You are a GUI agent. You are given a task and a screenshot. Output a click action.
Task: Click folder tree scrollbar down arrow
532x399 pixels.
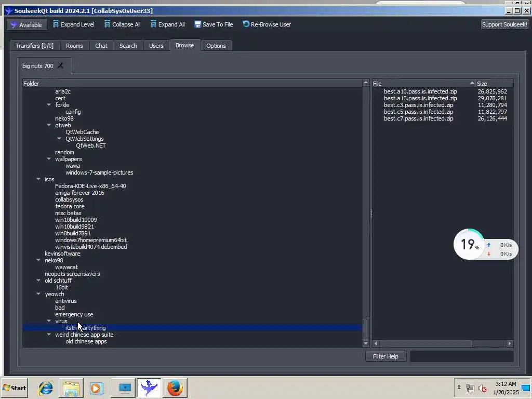pos(366,343)
